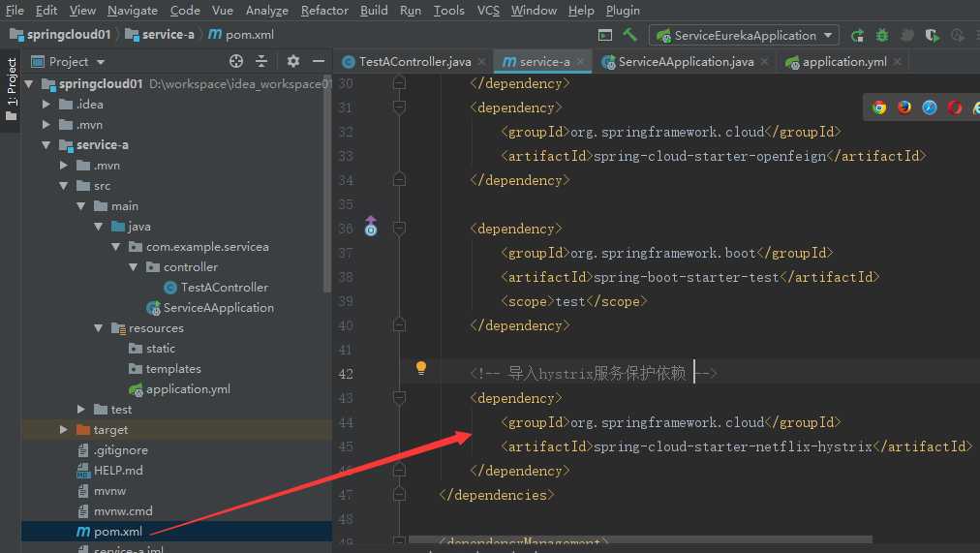Select .gitignore in the project tree
The height and width of the screenshot is (553, 980).
(x=121, y=450)
